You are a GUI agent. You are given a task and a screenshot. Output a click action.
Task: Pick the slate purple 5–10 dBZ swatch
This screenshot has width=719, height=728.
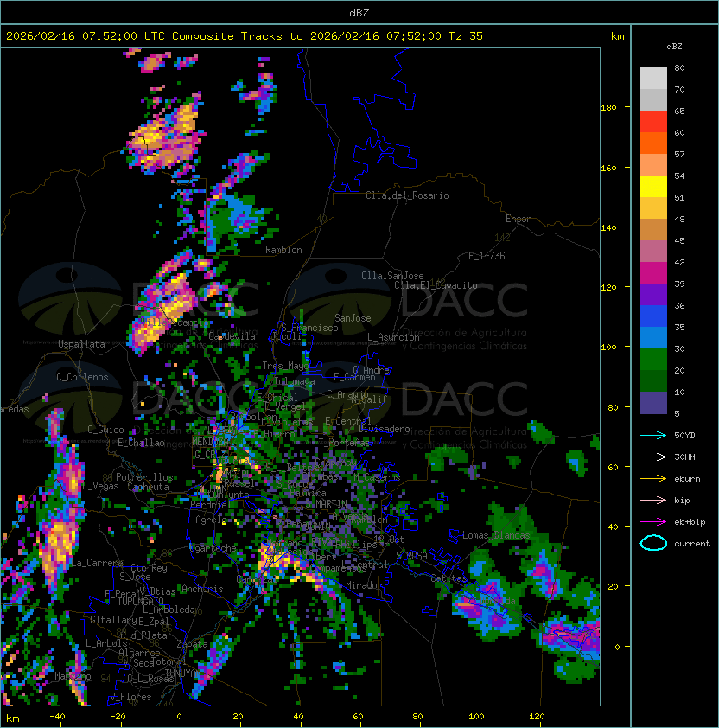coord(653,403)
